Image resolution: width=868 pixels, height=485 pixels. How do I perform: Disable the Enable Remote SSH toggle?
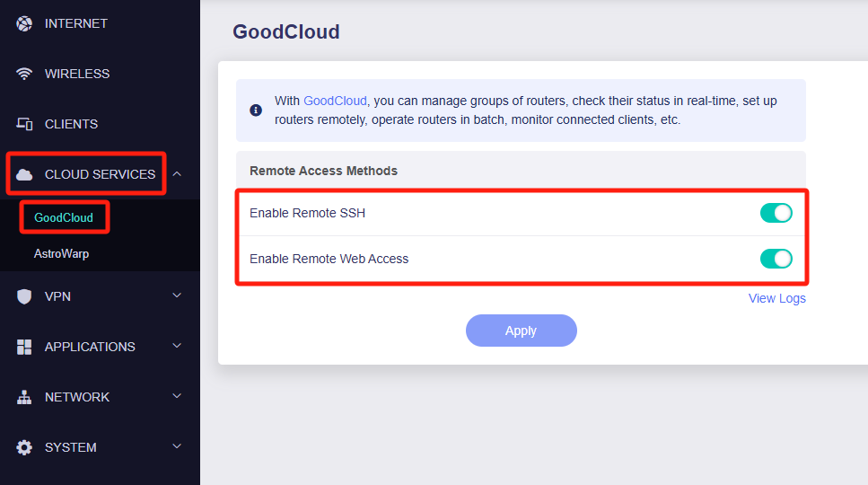pyautogui.click(x=776, y=213)
